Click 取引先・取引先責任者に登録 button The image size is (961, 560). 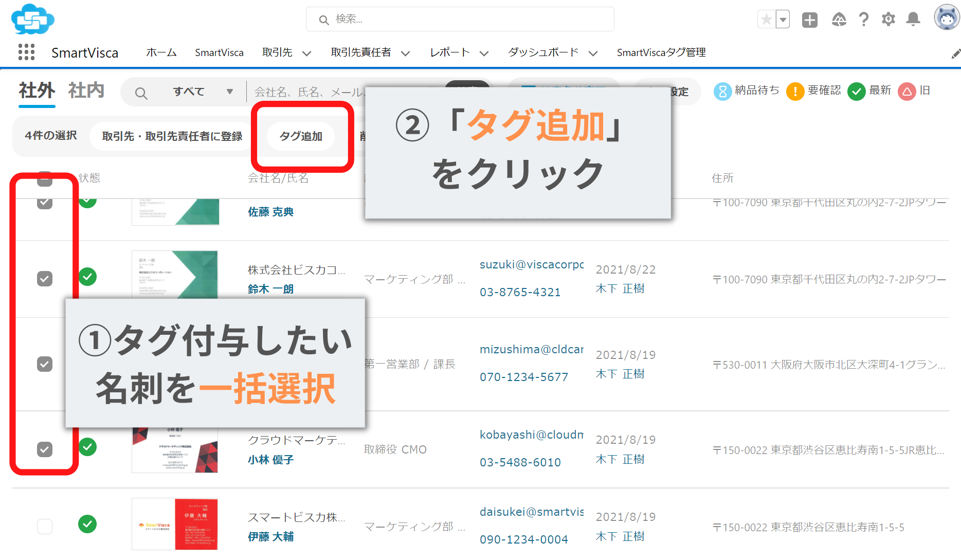pos(172,136)
